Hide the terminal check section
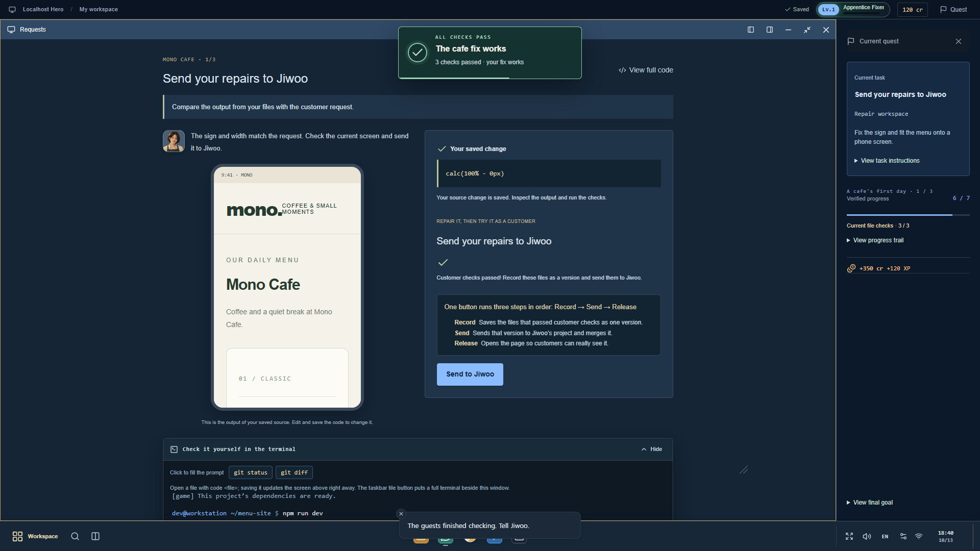Viewport: 980px width, 551px height. 652,449
